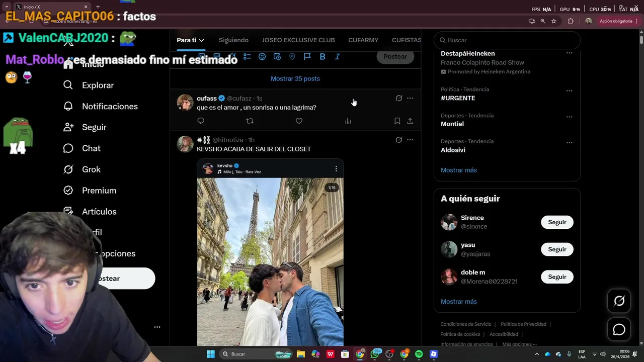The height and width of the screenshot is (362, 644).
Task: Show 35 new posts
Action: (295, 78)
